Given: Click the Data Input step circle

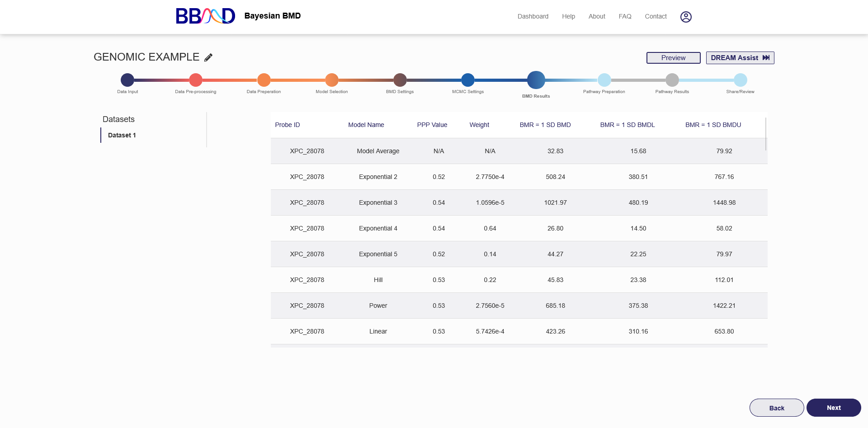Looking at the screenshot, I should click(127, 80).
